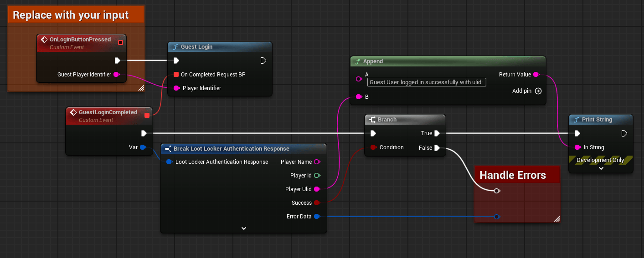The width and height of the screenshot is (644, 258).
Task: Click the Add pin plus icon on Append
Action: (538, 91)
